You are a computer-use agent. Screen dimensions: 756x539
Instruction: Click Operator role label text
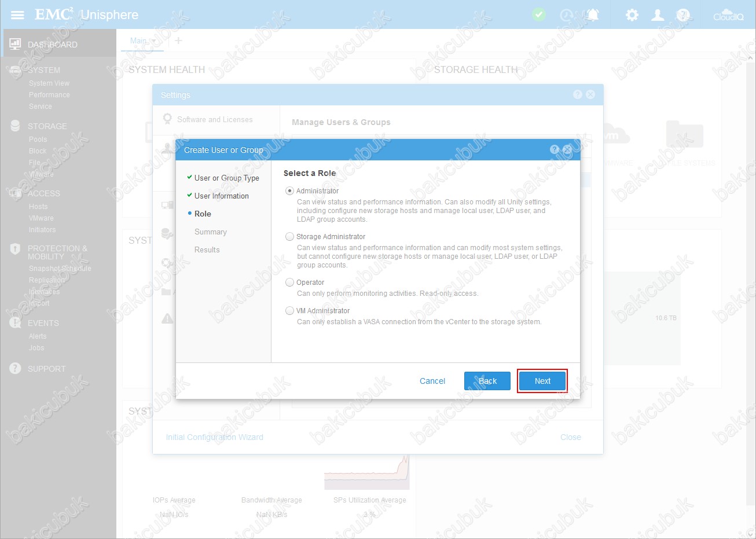tap(310, 283)
